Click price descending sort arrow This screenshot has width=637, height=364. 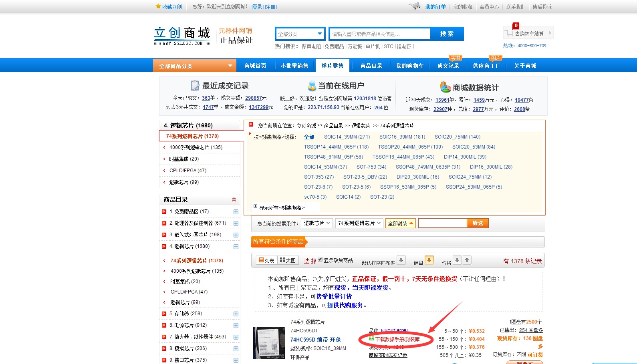[457, 260]
